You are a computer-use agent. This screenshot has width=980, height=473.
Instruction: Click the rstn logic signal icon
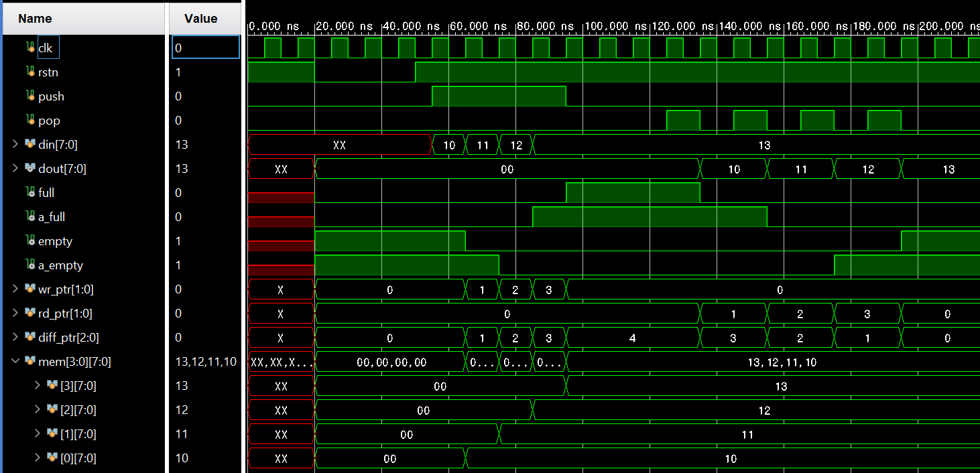click(30, 72)
